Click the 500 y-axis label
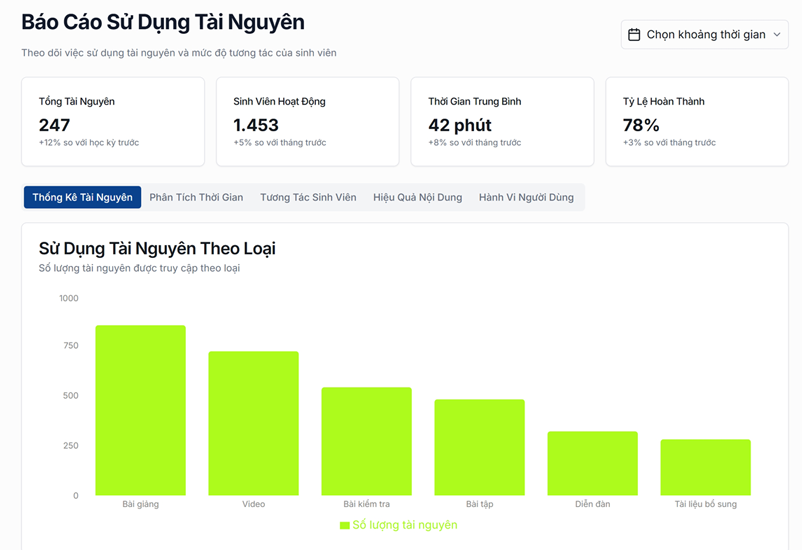Image resolution: width=802 pixels, height=550 pixels. [x=71, y=395]
